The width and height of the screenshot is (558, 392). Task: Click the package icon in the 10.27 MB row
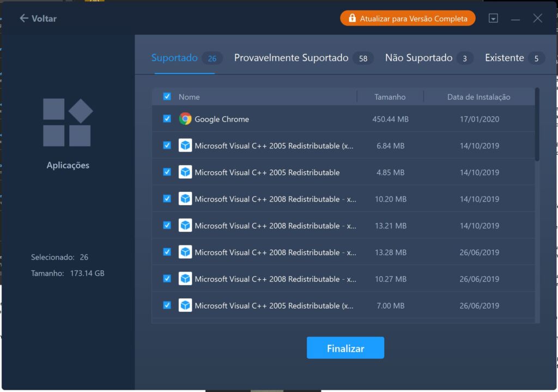(185, 279)
